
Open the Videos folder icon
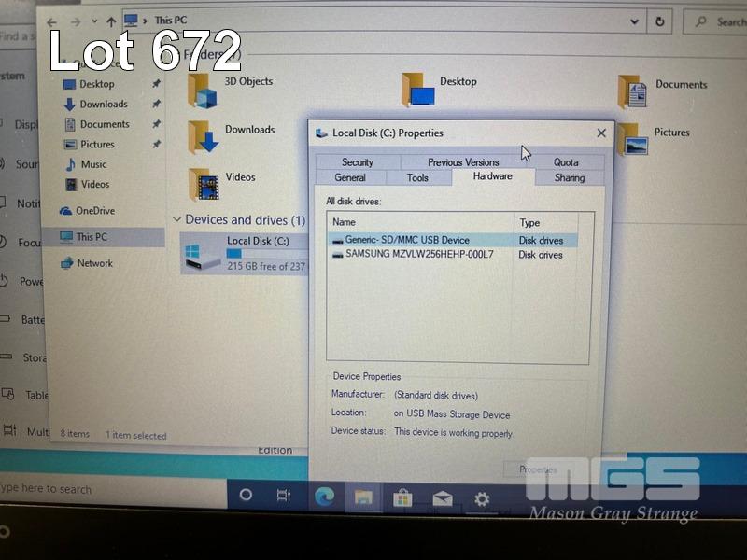tap(204, 184)
